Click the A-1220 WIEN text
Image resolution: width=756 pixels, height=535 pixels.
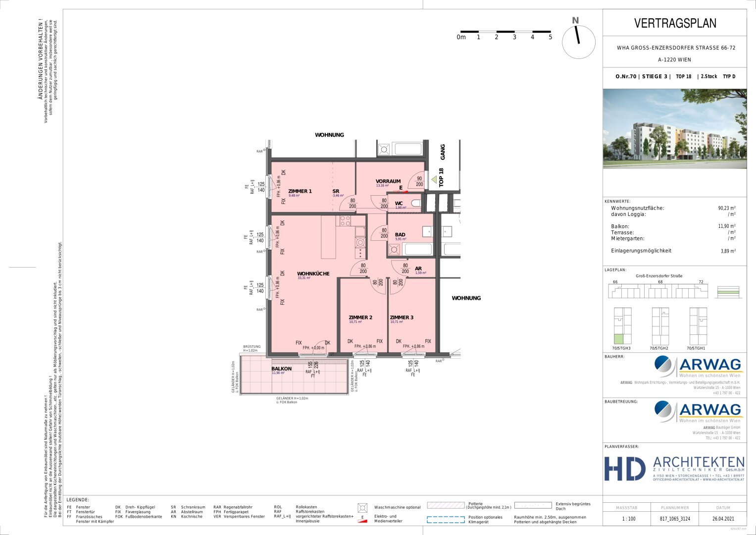pos(674,59)
